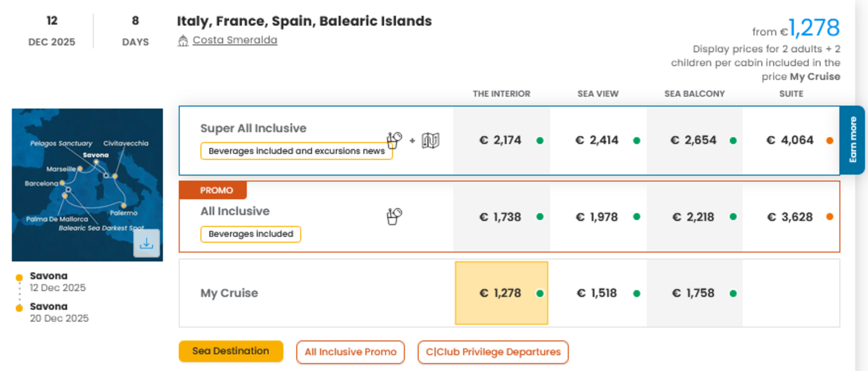Click Super All Inclusive beverage glass icon
The height and width of the screenshot is (371, 868).
[x=394, y=140]
